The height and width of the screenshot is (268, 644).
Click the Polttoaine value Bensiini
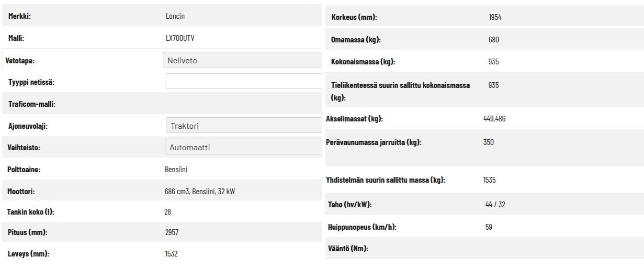click(x=176, y=170)
